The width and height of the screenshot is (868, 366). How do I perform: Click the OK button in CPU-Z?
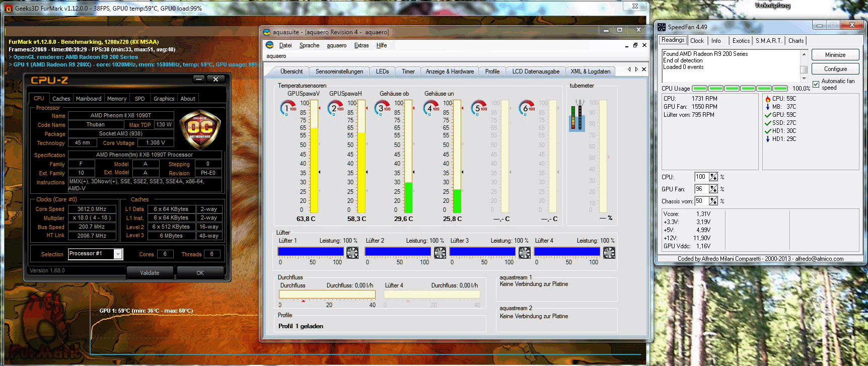coord(200,273)
